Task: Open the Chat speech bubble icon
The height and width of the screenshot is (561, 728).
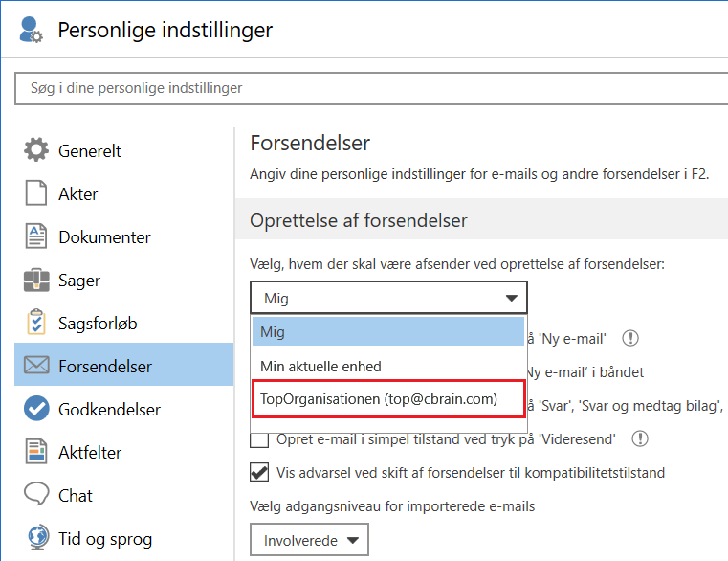Action: click(36, 495)
